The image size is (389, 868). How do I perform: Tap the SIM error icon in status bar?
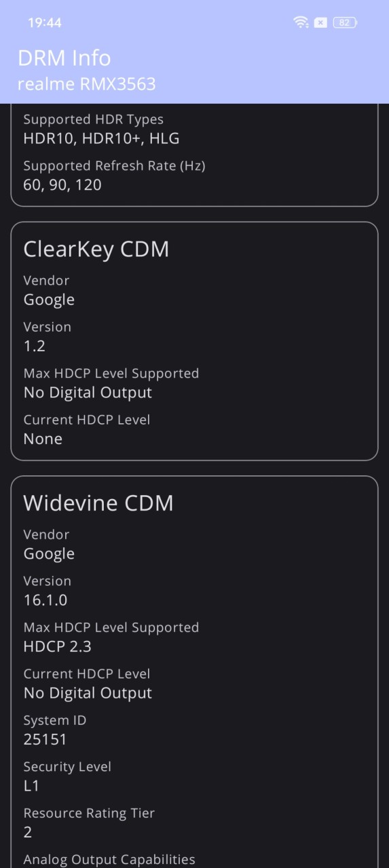click(321, 22)
